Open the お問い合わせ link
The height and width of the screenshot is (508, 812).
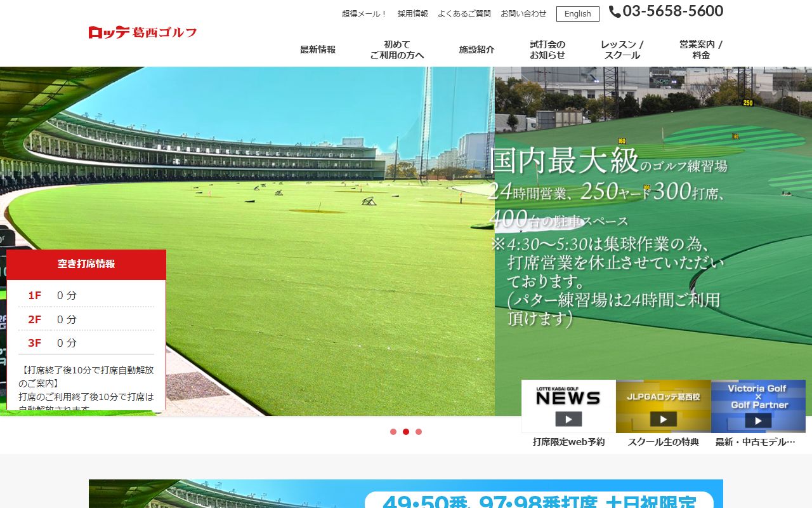523,14
